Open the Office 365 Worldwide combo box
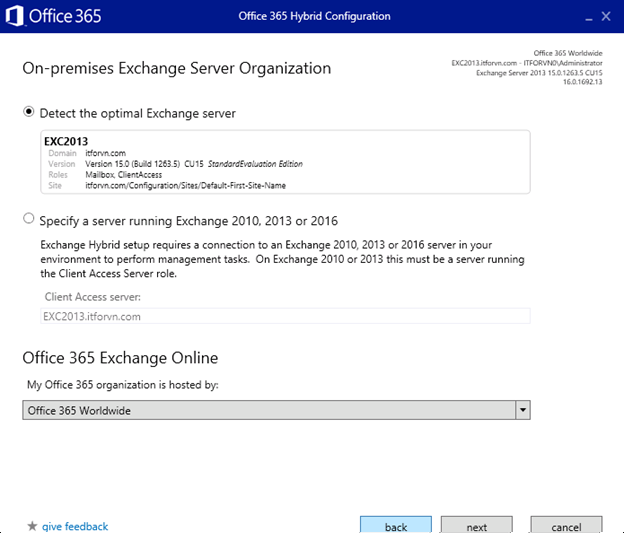Screen dimensions: 631x533 point(268,410)
